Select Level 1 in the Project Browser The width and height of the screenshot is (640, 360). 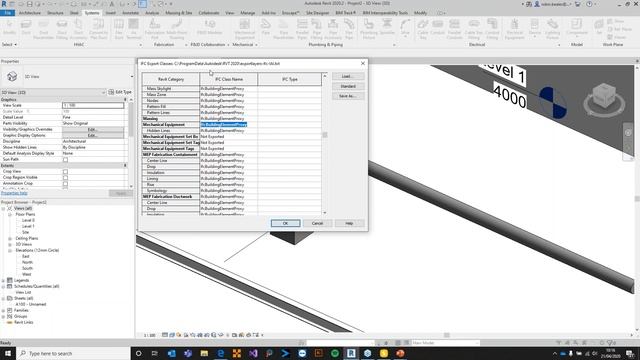28,226
